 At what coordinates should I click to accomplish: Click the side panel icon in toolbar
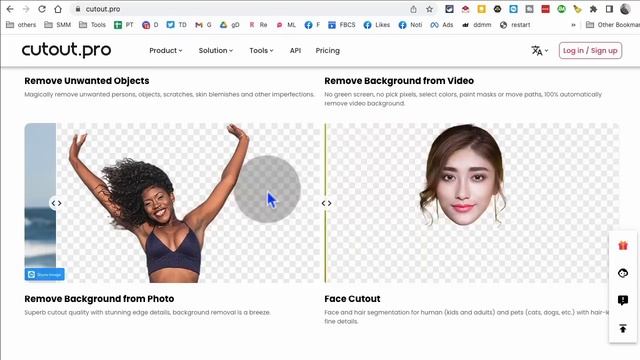609,9
